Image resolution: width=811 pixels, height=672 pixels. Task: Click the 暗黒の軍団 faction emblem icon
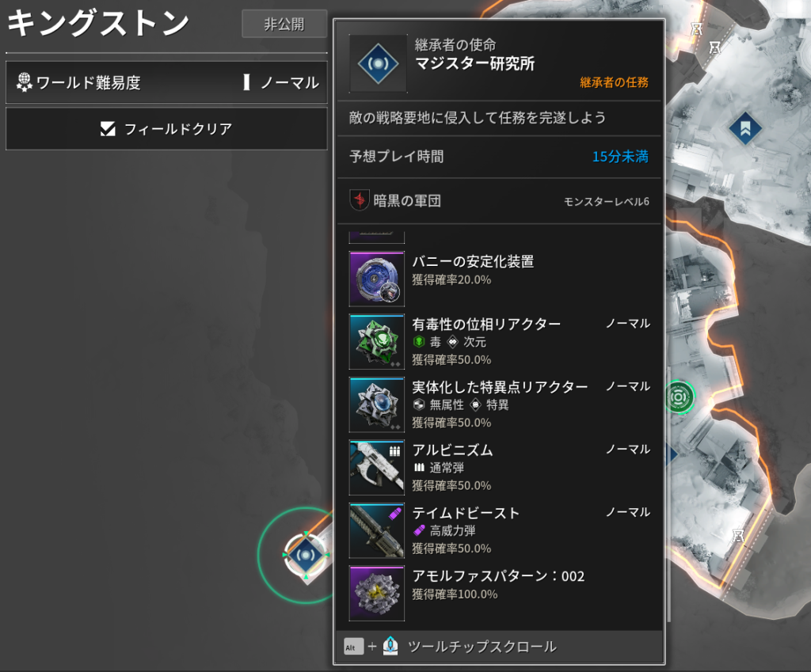click(359, 200)
